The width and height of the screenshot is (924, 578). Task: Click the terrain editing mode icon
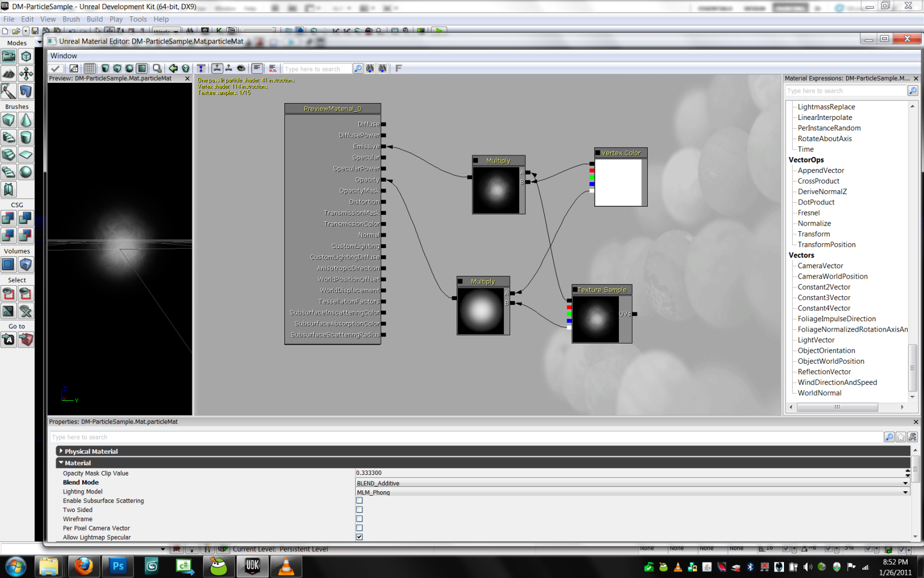tap(9, 74)
